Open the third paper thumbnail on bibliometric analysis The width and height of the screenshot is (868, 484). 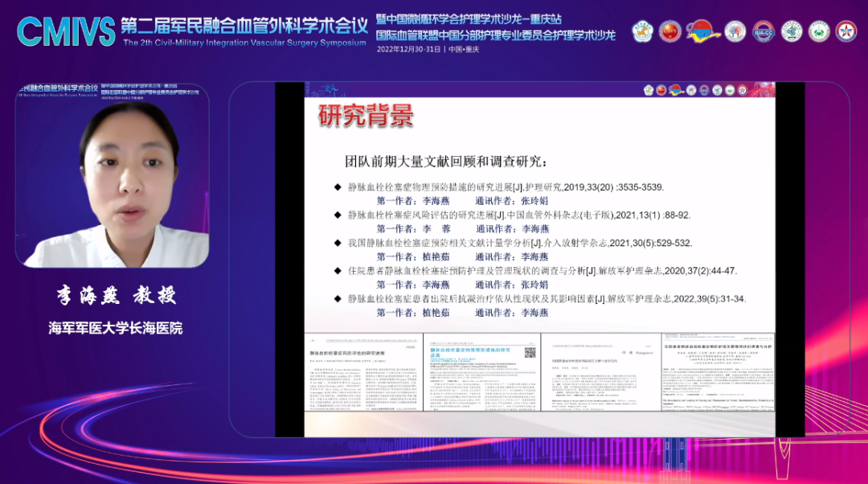tap(600, 372)
